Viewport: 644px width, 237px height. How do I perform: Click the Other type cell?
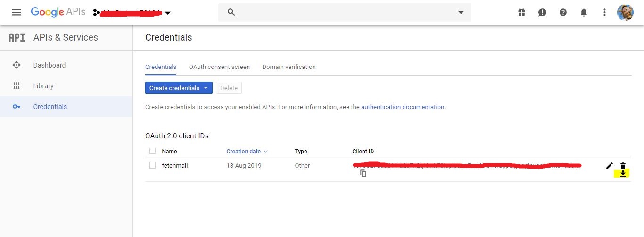pyautogui.click(x=302, y=166)
